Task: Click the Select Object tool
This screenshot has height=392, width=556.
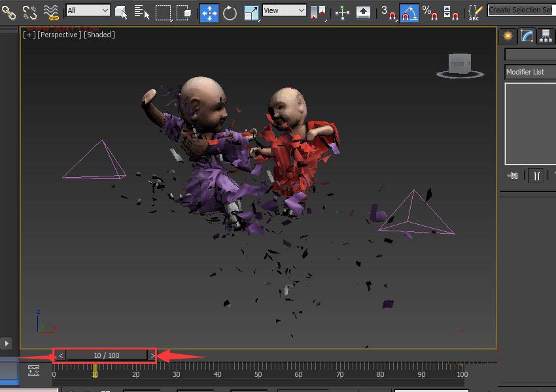Action: click(122, 11)
